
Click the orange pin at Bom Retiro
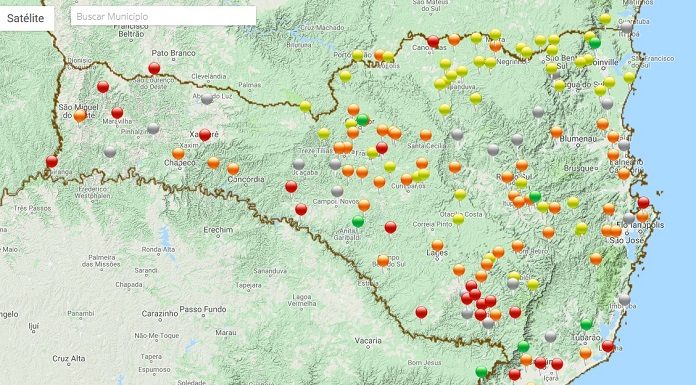pyautogui.click(x=518, y=246)
